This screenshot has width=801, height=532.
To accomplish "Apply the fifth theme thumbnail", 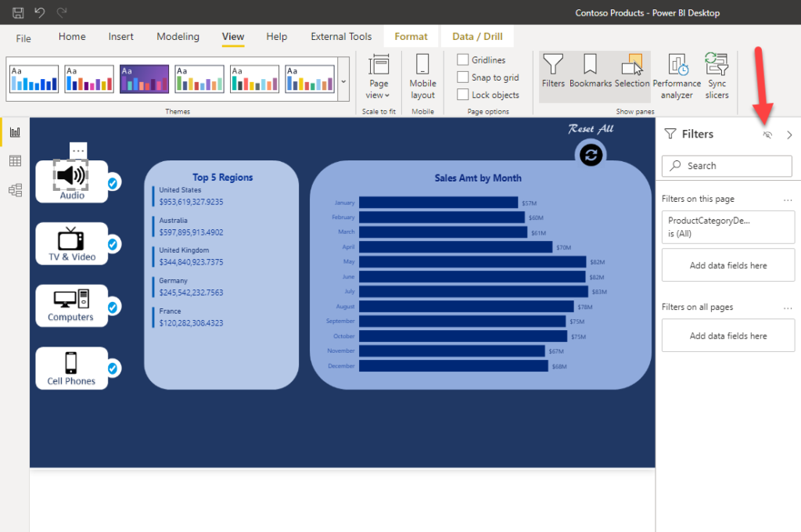I will (255, 79).
